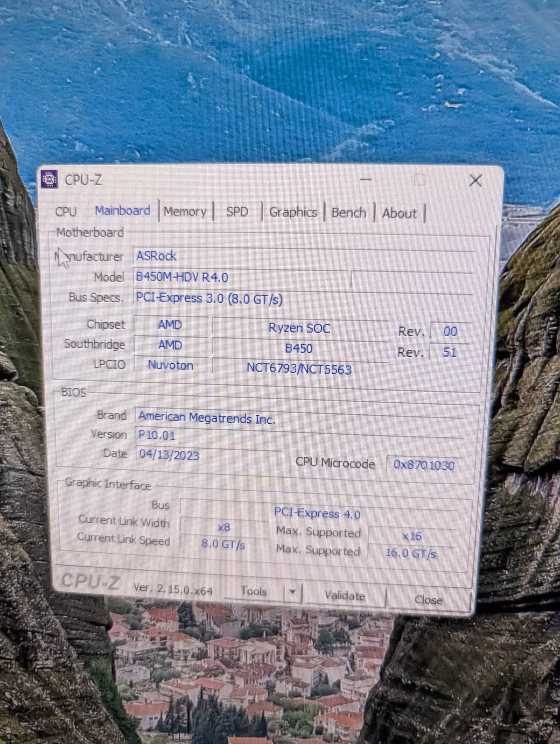Image resolution: width=560 pixels, height=744 pixels.
Task: Open the About tab
Action: (x=399, y=213)
